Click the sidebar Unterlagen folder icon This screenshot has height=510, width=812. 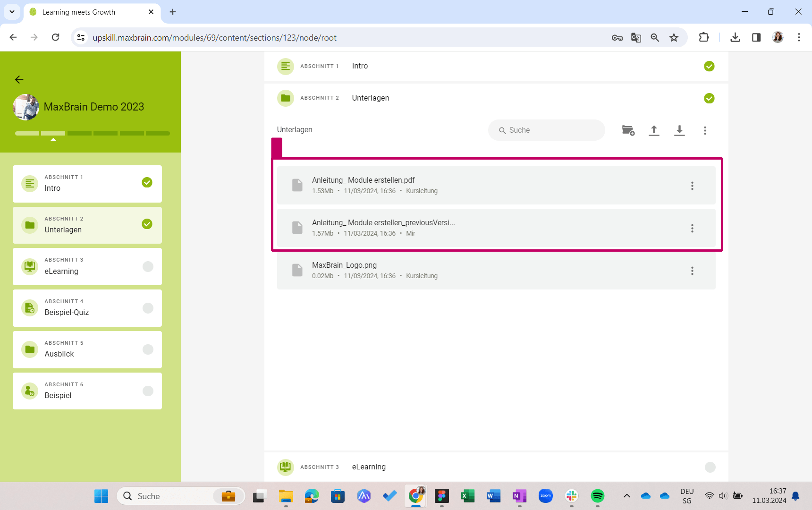coord(30,225)
